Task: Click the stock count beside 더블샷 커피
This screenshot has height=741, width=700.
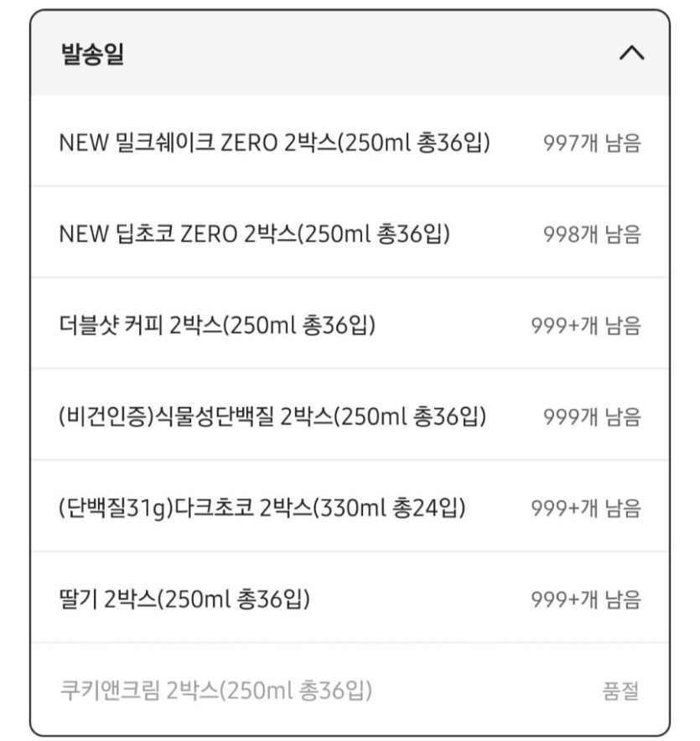Action: [x=586, y=326]
